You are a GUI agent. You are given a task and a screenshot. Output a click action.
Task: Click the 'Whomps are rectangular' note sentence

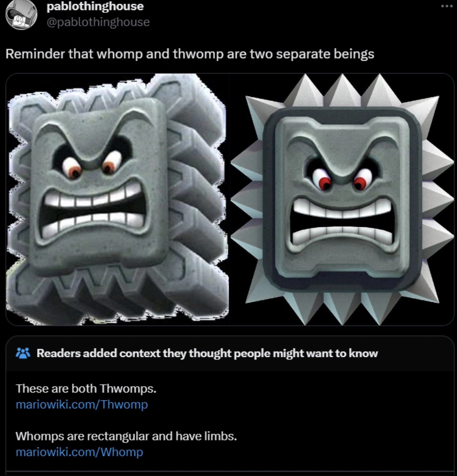(x=126, y=436)
